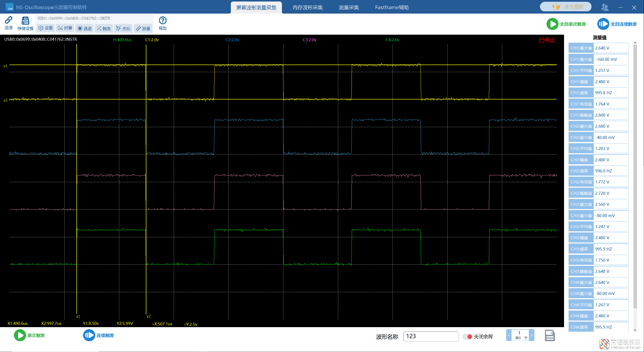This screenshot has width=644, height=352.
Task: Open the 设置 settings gear button
Action: coord(46,28)
